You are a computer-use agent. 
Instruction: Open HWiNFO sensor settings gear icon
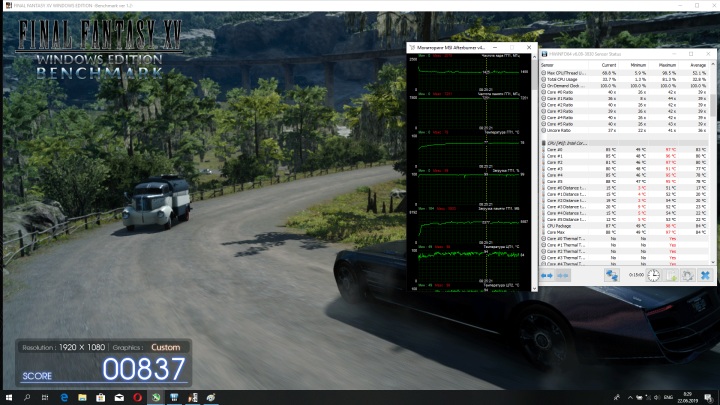pyautogui.click(x=687, y=275)
